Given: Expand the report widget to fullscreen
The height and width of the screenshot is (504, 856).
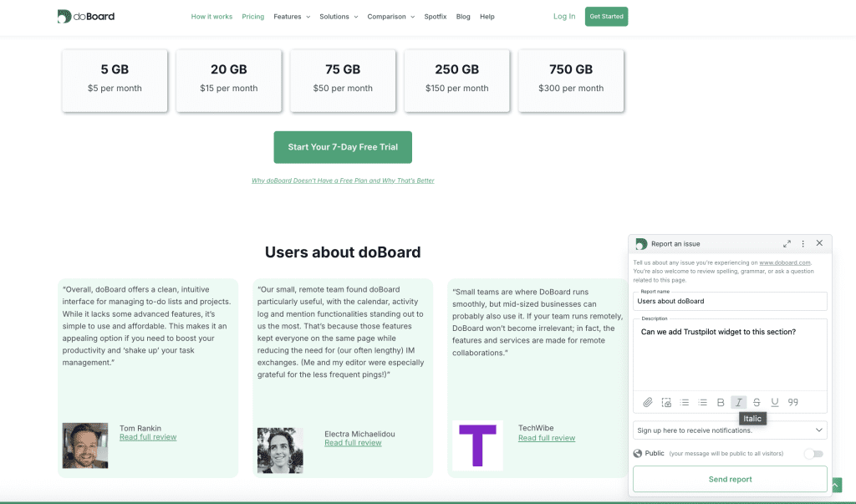Looking at the screenshot, I should pyautogui.click(x=787, y=243).
